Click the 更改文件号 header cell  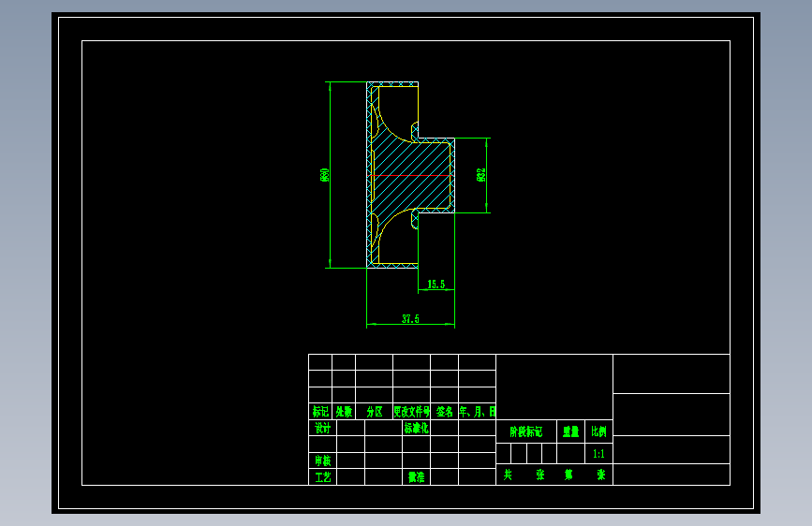(x=412, y=412)
